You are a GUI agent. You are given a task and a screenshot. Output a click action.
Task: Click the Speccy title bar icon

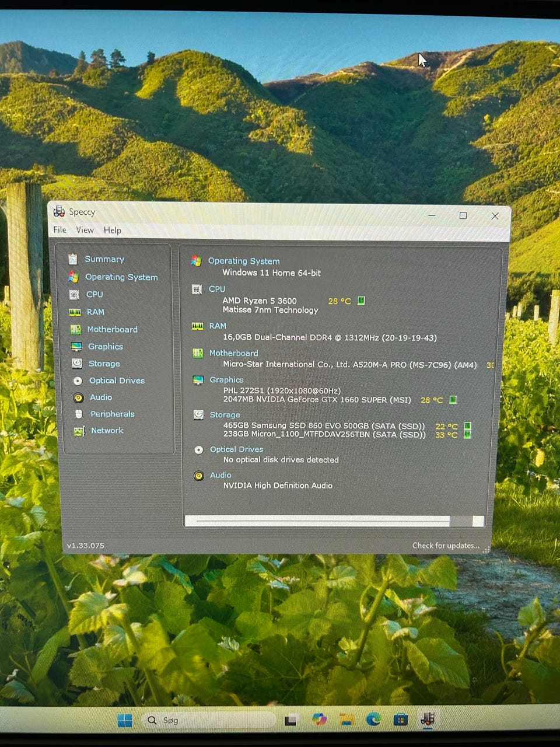click(x=59, y=211)
